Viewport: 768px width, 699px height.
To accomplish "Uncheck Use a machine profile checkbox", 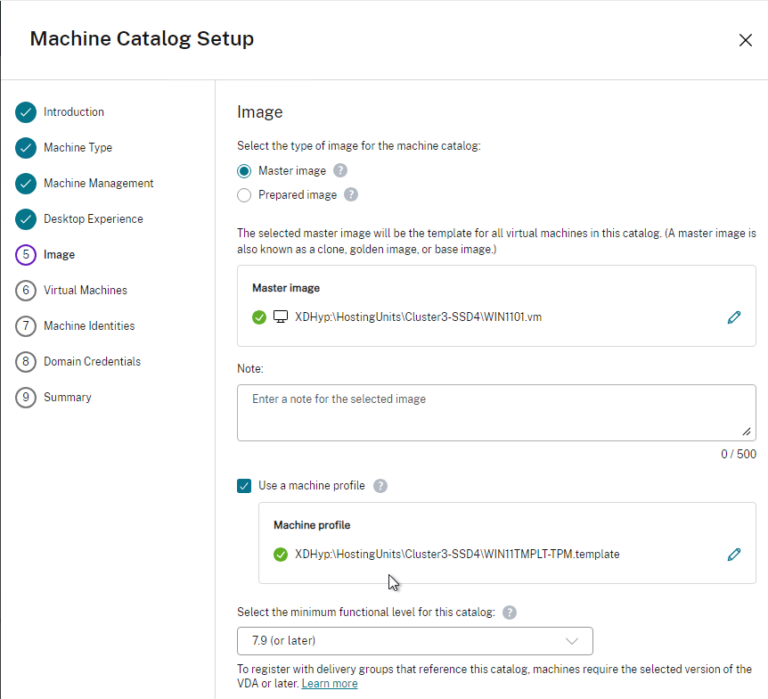I will coord(245,486).
